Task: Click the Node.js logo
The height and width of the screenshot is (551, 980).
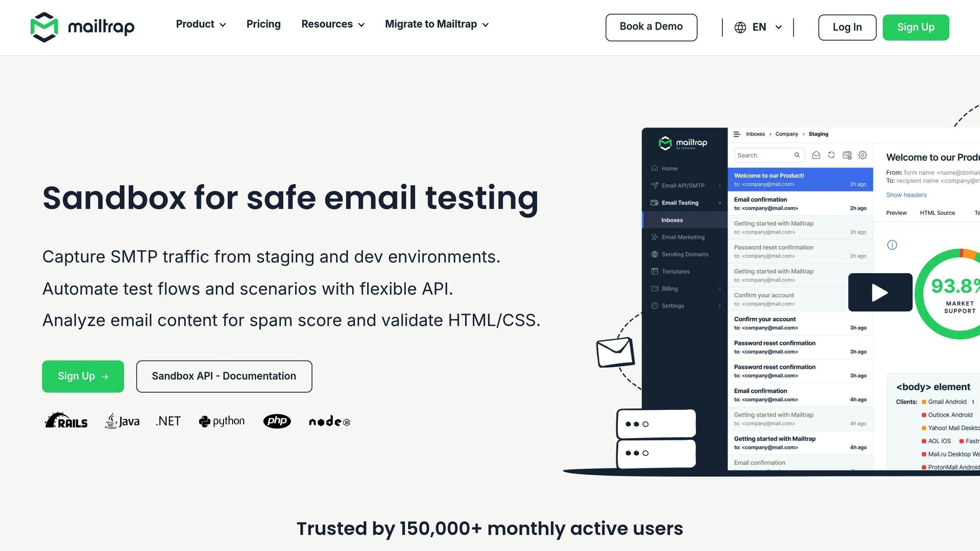Action: 330,421
